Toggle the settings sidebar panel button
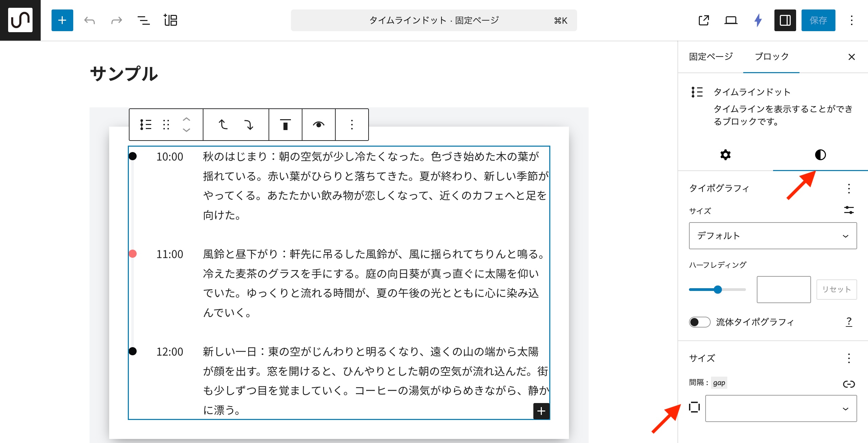 785,20
